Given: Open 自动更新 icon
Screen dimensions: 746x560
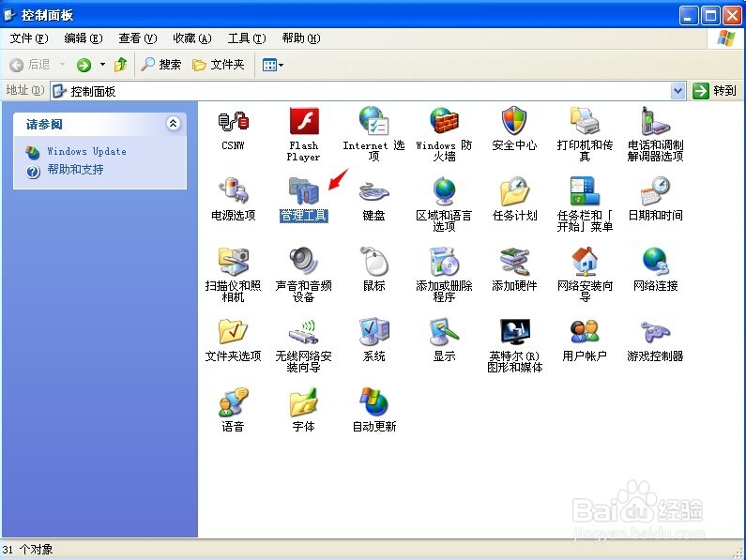Looking at the screenshot, I should click(x=373, y=402).
